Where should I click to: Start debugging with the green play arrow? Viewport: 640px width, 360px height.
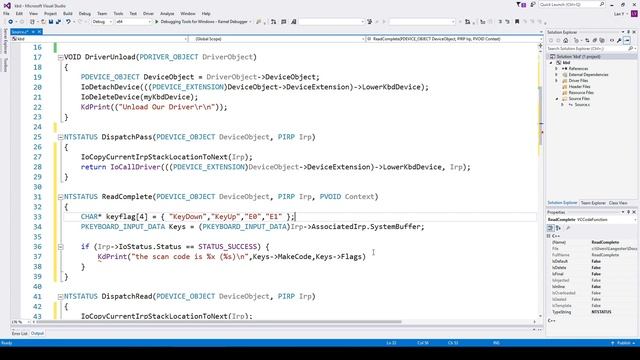pos(156,22)
